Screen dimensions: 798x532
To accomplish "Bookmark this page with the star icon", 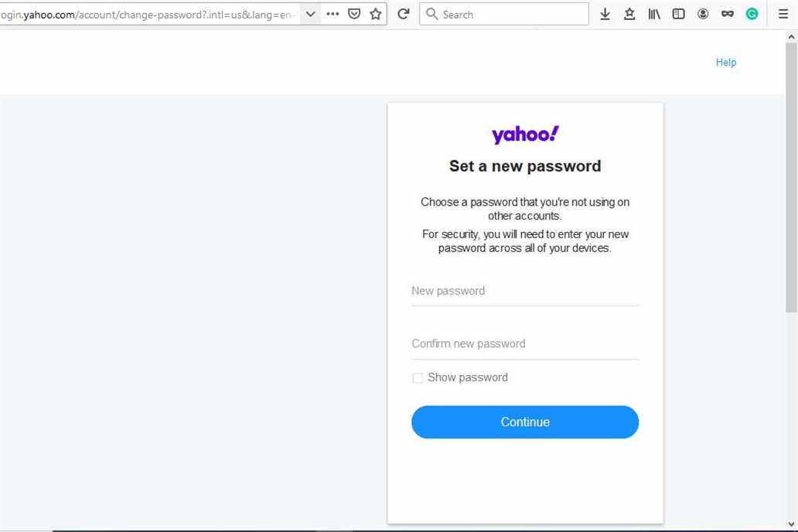I will [376, 14].
